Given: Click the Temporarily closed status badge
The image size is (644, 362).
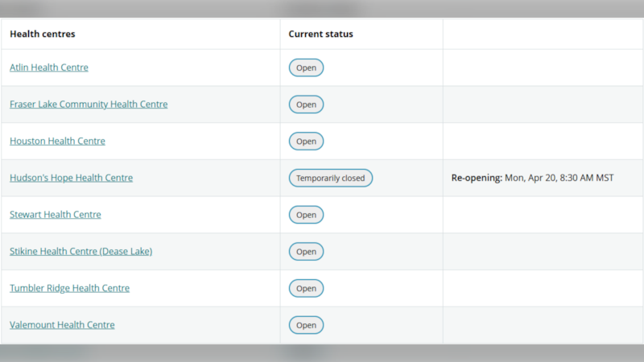Looking at the screenshot, I should click(330, 178).
